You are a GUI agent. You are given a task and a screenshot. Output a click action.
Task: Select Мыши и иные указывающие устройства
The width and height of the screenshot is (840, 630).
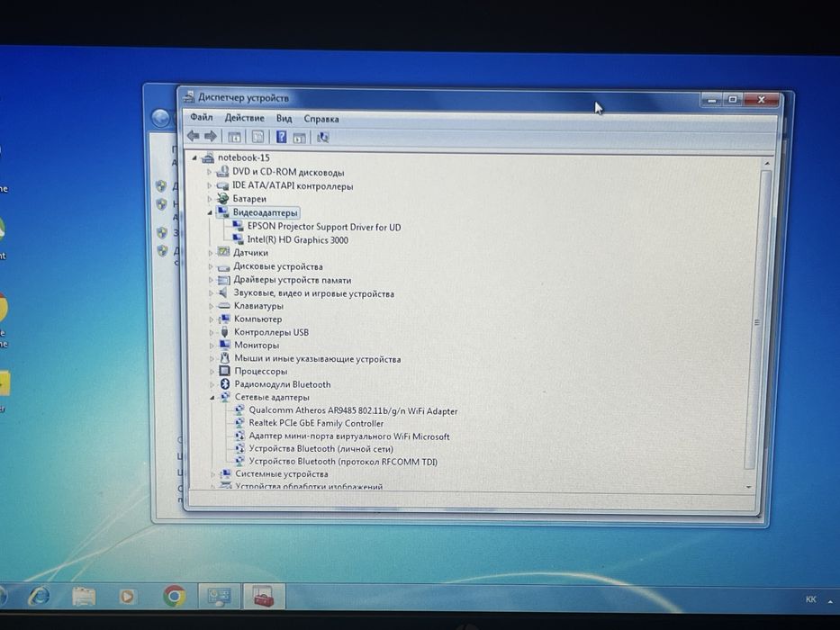[x=318, y=359]
